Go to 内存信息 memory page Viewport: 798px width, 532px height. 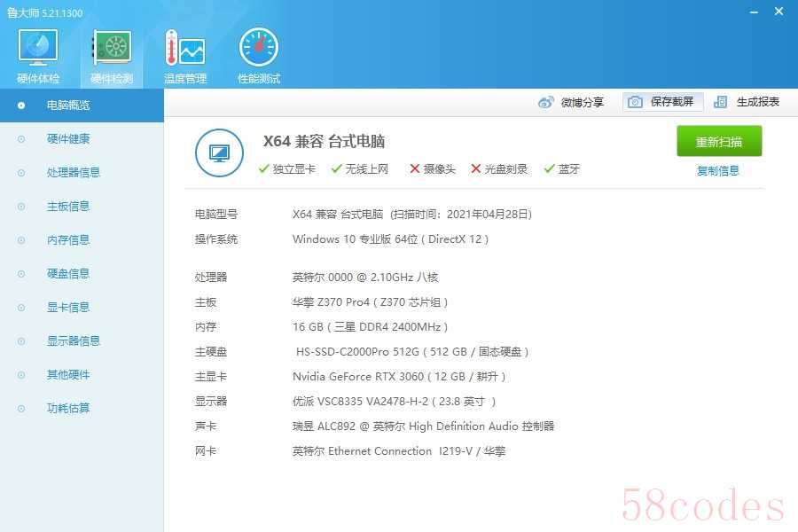tap(68, 240)
